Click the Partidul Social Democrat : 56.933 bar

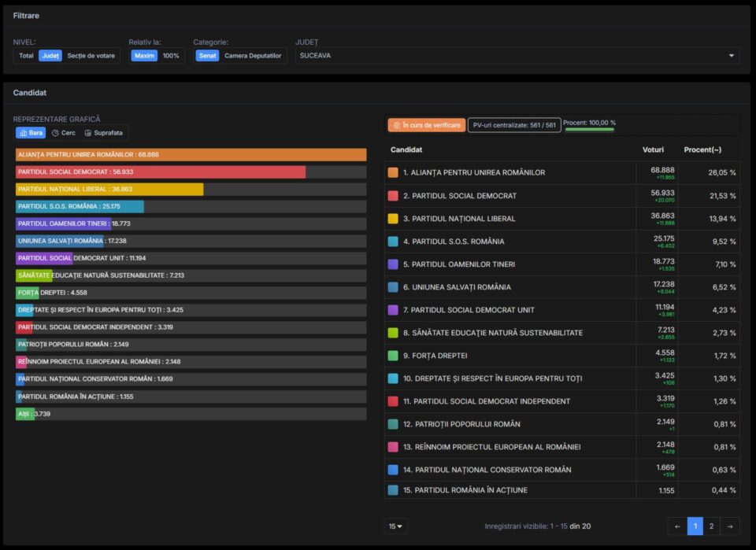pyautogui.click(x=161, y=172)
